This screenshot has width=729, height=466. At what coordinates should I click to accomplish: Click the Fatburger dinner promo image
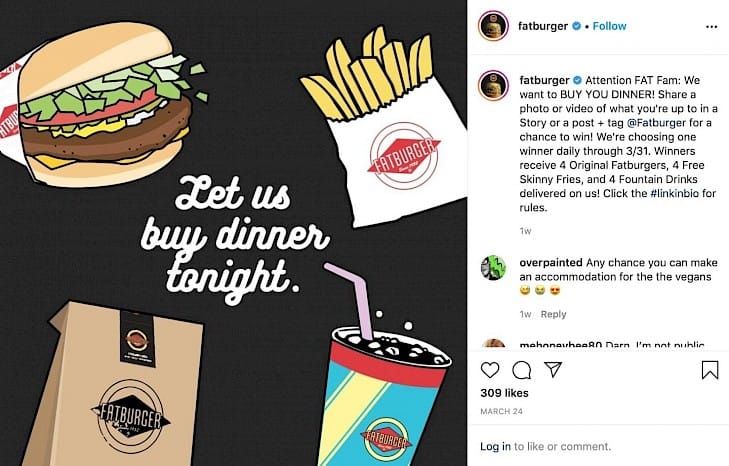(233, 233)
